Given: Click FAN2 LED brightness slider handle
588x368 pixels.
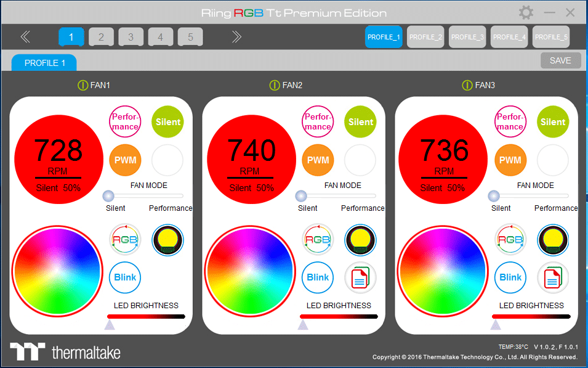Looking at the screenshot, I should tap(303, 324).
